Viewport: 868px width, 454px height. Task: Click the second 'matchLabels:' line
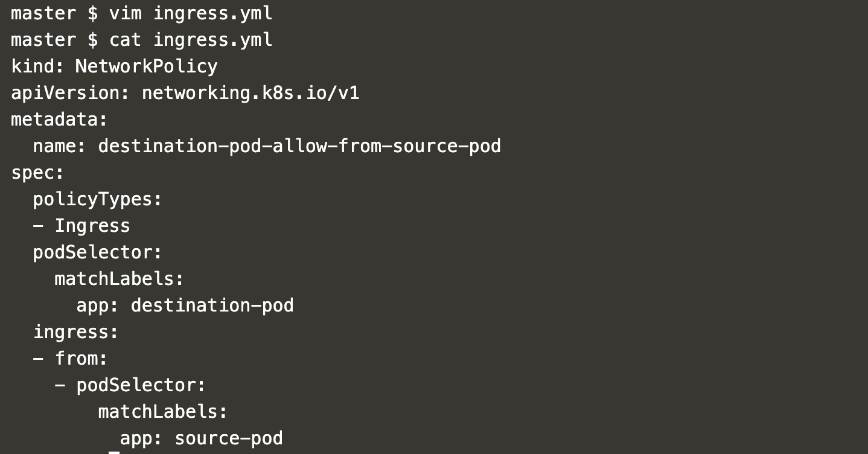pyautogui.click(x=163, y=412)
